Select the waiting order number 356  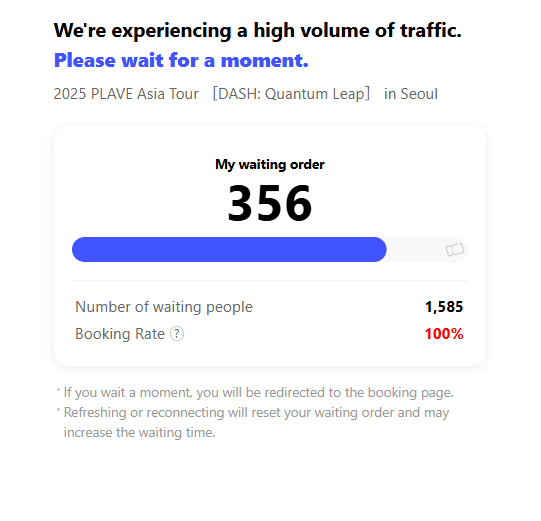tap(270, 203)
